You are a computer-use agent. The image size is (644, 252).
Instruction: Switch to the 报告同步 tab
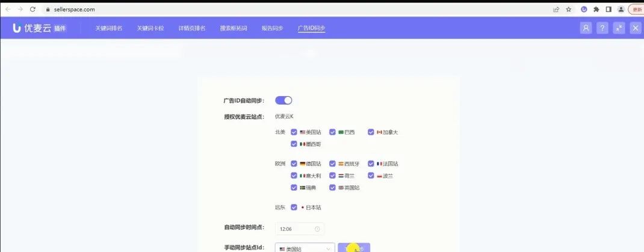pyautogui.click(x=273, y=28)
